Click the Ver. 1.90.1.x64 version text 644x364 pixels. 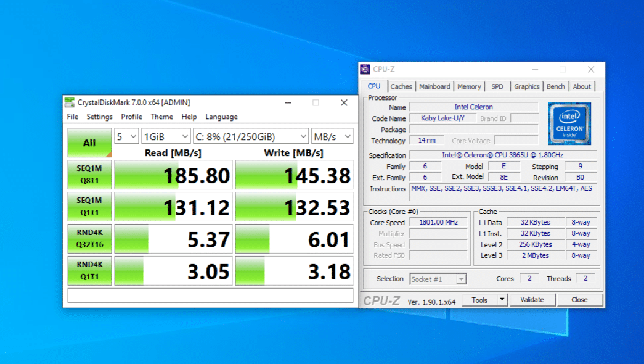click(x=431, y=302)
